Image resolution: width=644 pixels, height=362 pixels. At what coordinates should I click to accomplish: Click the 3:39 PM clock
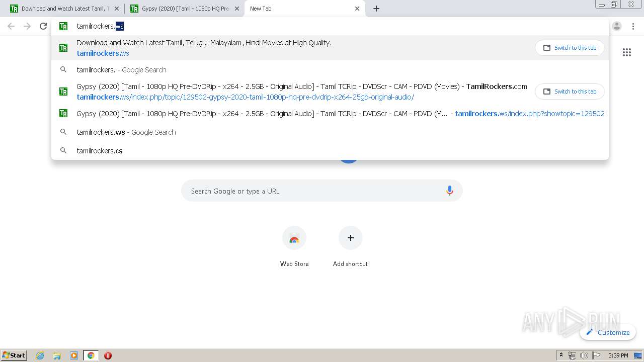coord(618,355)
